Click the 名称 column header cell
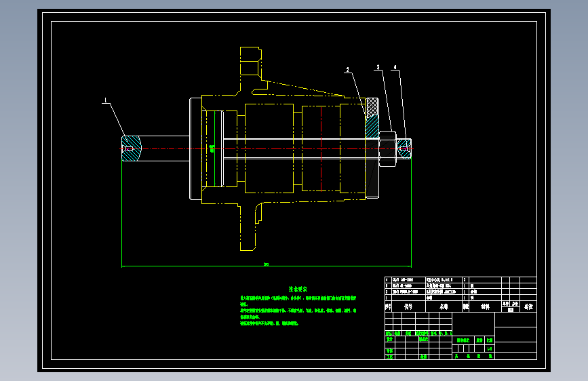This screenshot has width=588, height=381. click(x=444, y=306)
